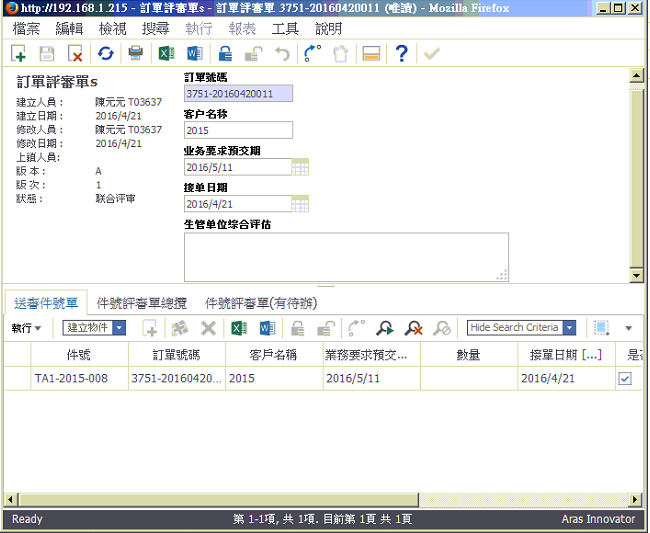Click the blue Refresh arrows icon
This screenshot has height=533, width=650.
pyautogui.click(x=105, y=54)
